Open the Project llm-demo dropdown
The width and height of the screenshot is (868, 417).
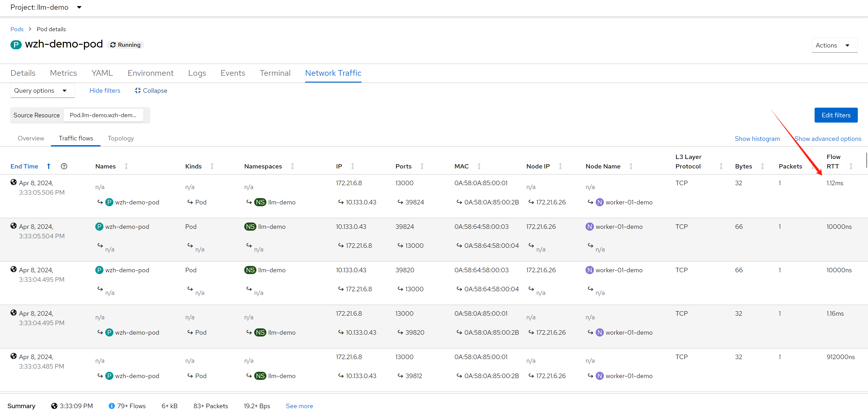tap(46, 7)
